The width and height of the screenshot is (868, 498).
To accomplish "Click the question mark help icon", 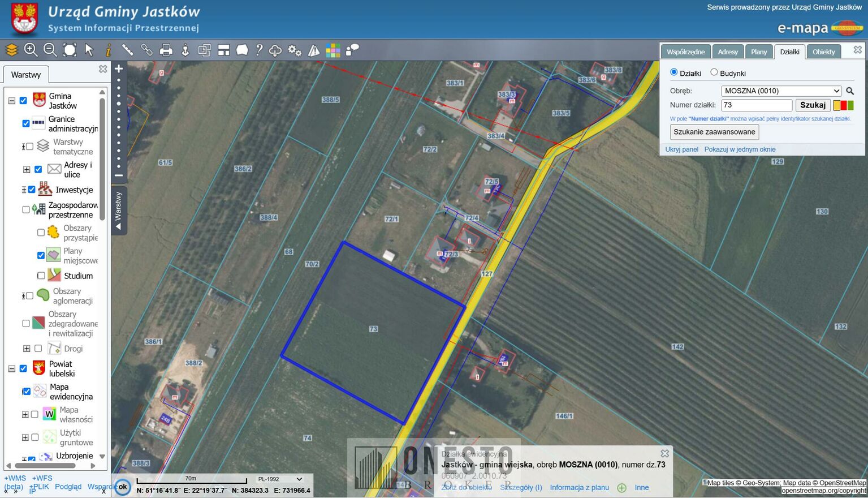I will click(259, 50).
